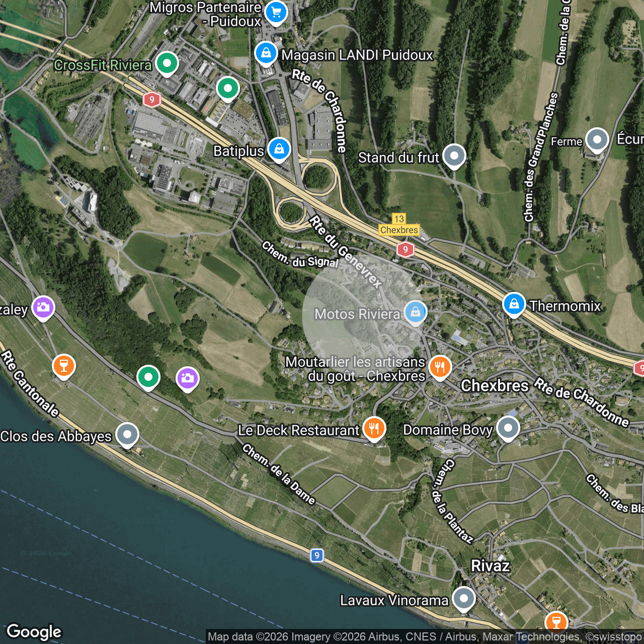Click the CrossFit Riviera green marker

pos(167,63)
